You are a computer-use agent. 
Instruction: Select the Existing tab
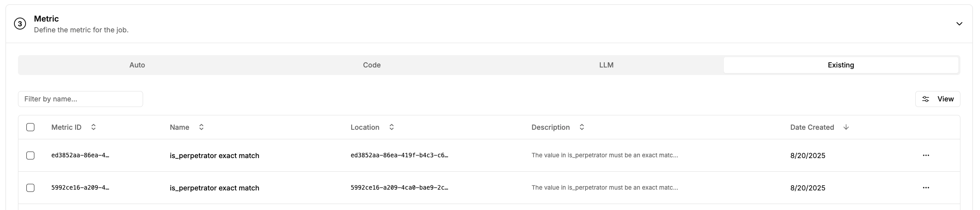pyautogui.click(x=841, y=65)
